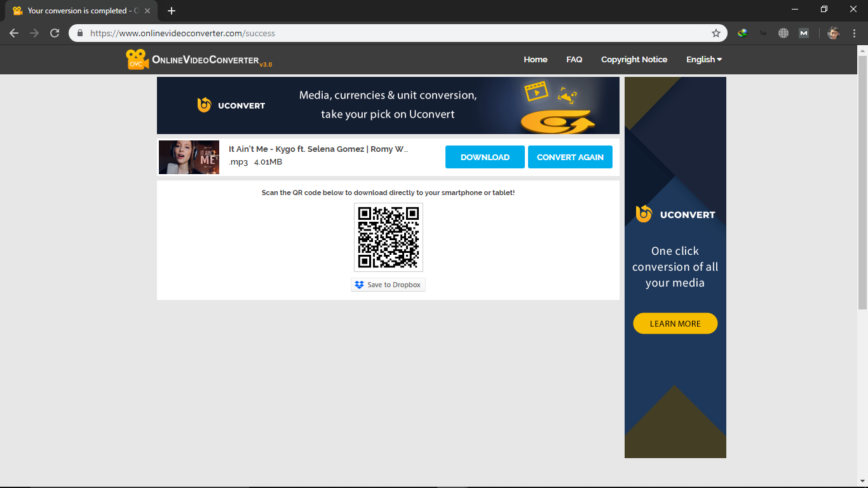Click the Dropbox icon
This screenshot has width=868, height=488.
(x=360, y=285)
